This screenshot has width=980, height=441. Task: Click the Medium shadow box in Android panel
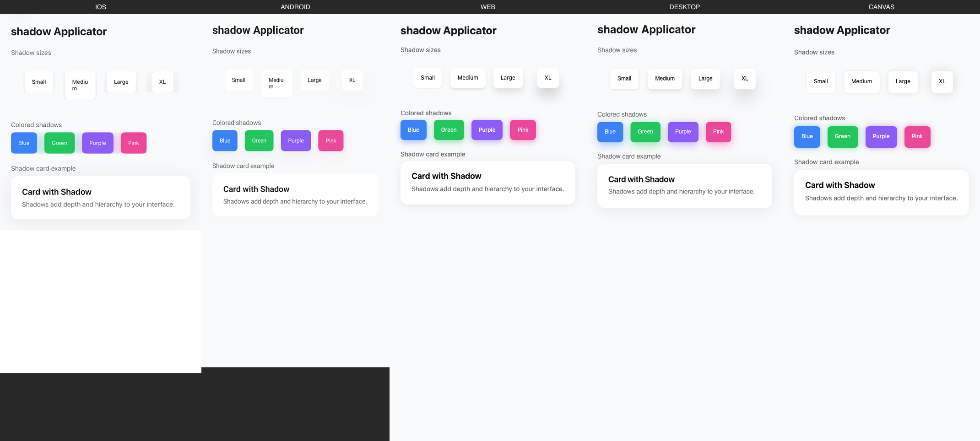tap(276, 83)
